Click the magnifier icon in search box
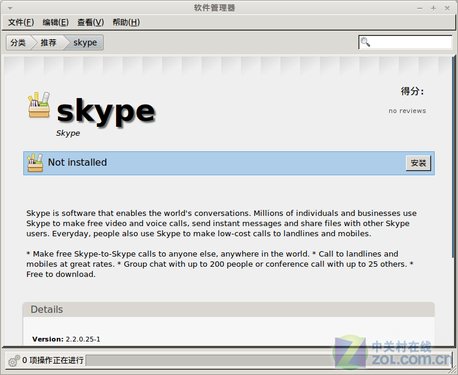 365,42
